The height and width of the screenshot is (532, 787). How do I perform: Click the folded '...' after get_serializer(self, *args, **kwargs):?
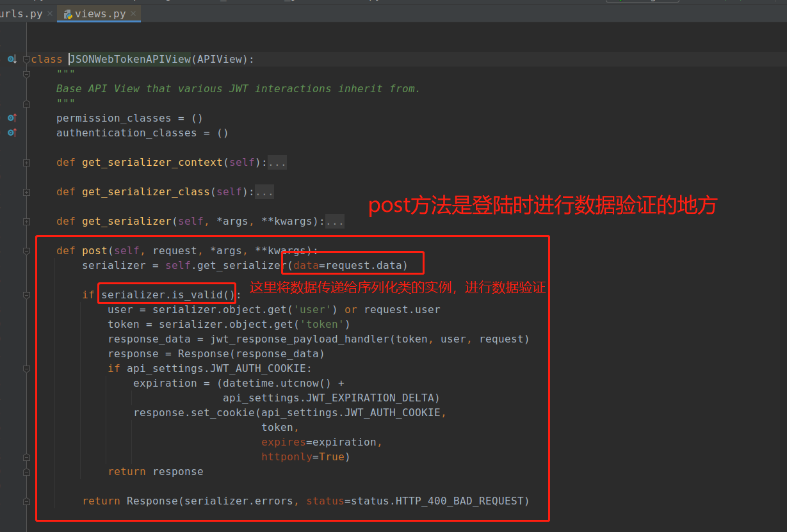(335, 222)
